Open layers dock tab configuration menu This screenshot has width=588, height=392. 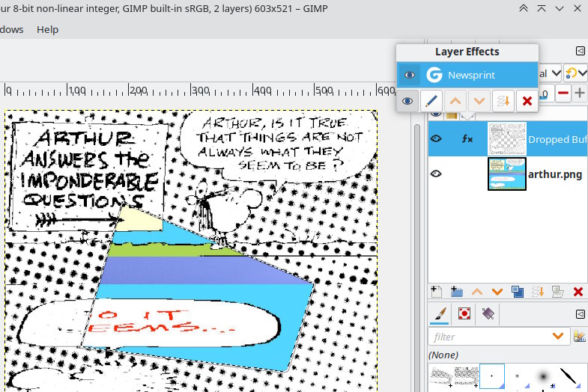580,51
